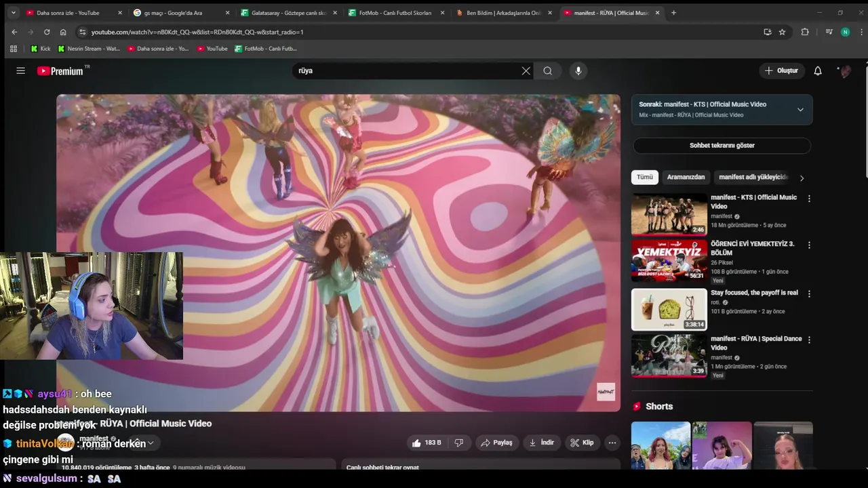The image size is (868, 488).
Task: Open a new browser tab
Action: pos(673,13)
